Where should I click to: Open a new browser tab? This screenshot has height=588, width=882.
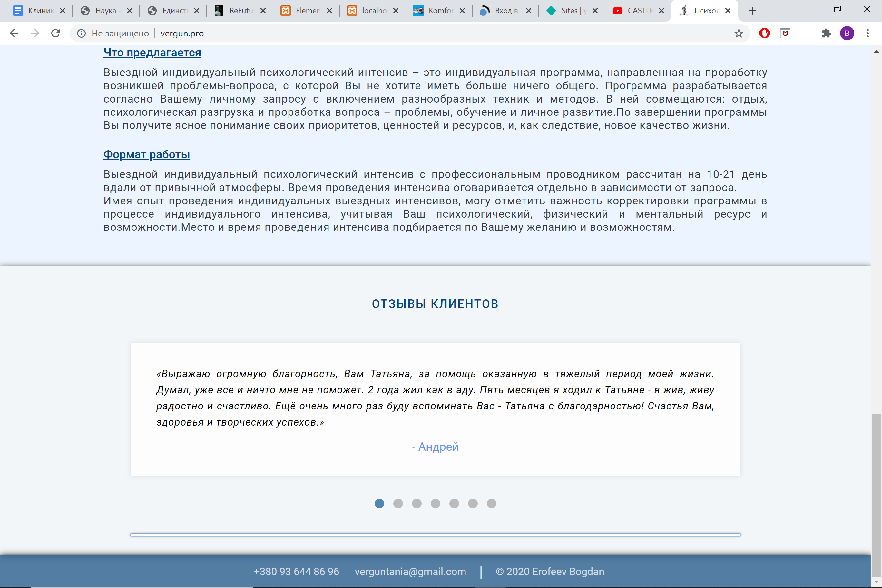(752, 11)
